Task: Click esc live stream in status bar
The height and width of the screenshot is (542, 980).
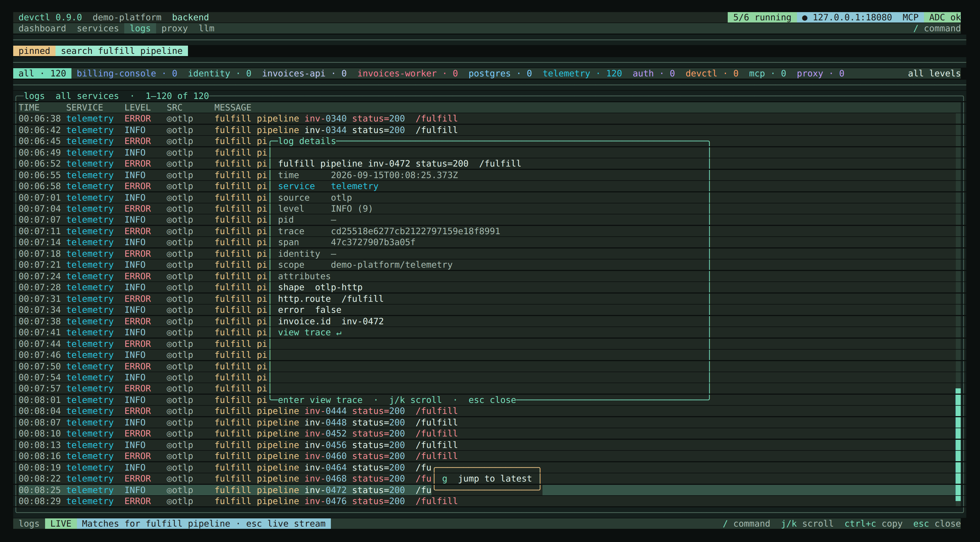Action: pyautogui.click(x=286, y=524)
